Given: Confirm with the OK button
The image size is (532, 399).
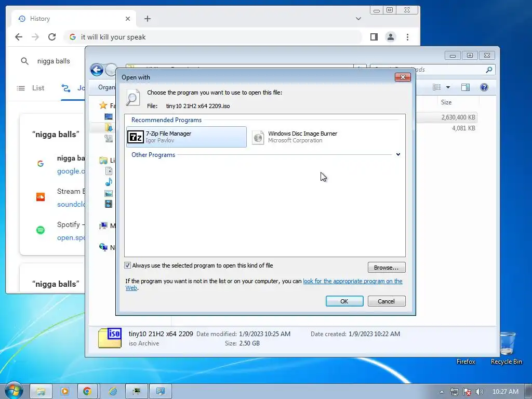Looking at the screenshot, I should [344, 301].
